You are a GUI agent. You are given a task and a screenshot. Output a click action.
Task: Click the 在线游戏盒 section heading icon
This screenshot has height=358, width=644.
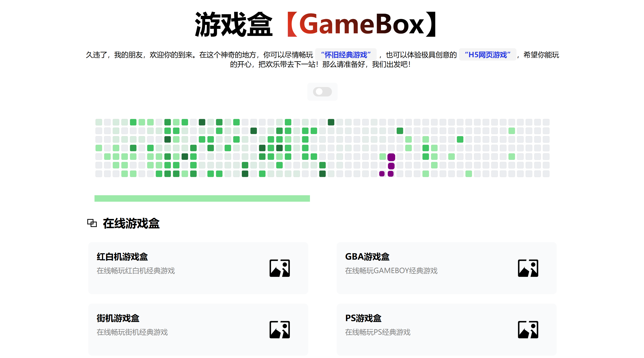click(x=92, y=223)
